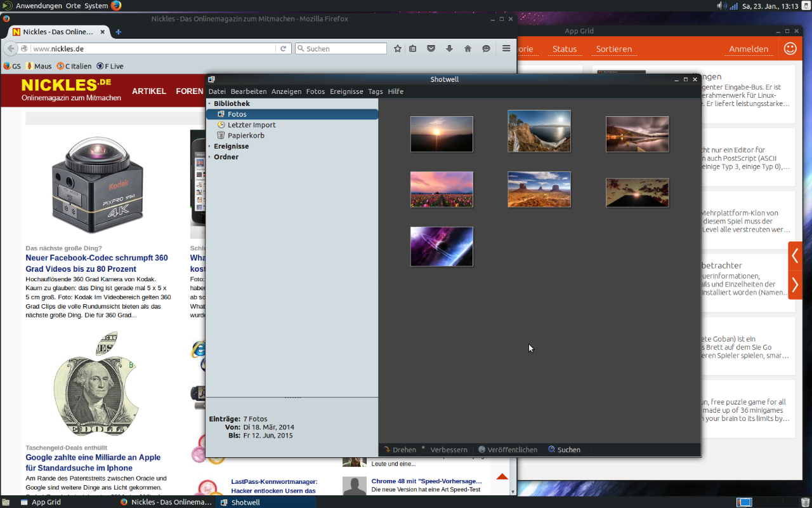Select the coastal cliff panorama thumbnail
The image size is (812, 508).
pyautogui.click(x=539, y=131)
